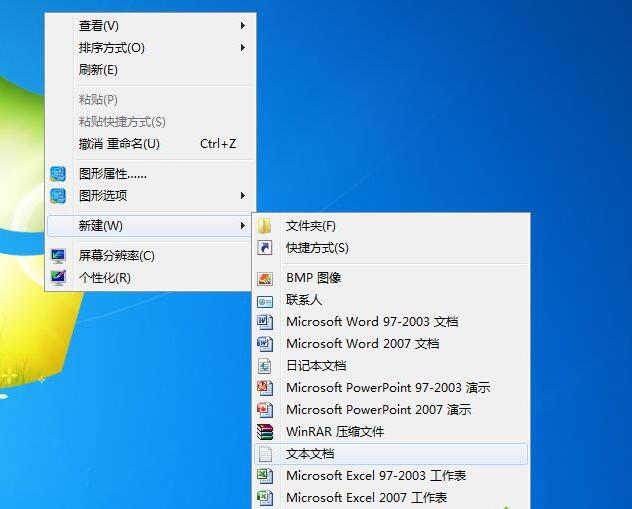Create a WinRAR 压缩文件

click(391, 432)
